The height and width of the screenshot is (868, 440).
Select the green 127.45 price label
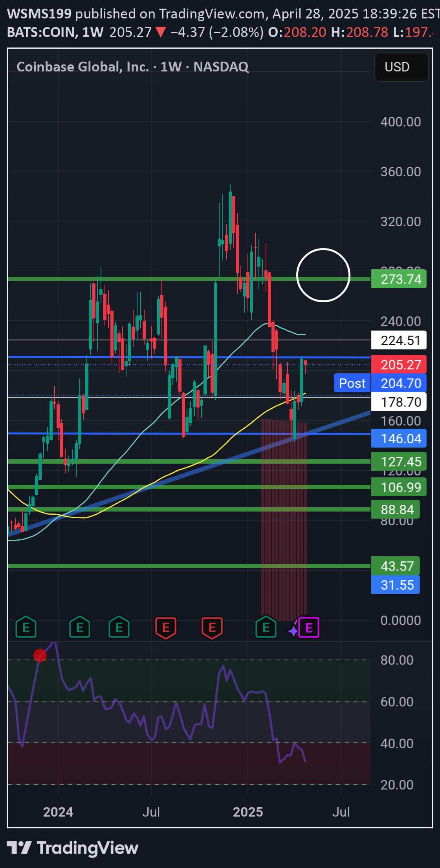(x=399, y=462)
